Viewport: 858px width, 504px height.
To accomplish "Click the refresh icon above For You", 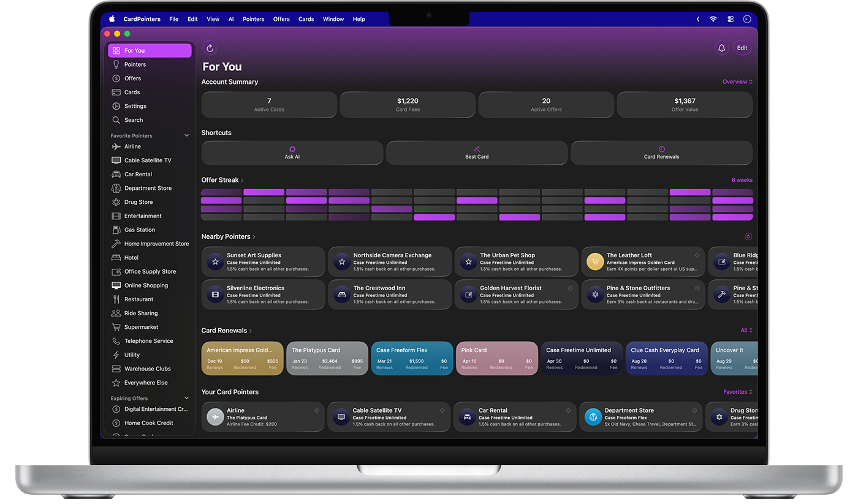I will click(x=210, y=47).
